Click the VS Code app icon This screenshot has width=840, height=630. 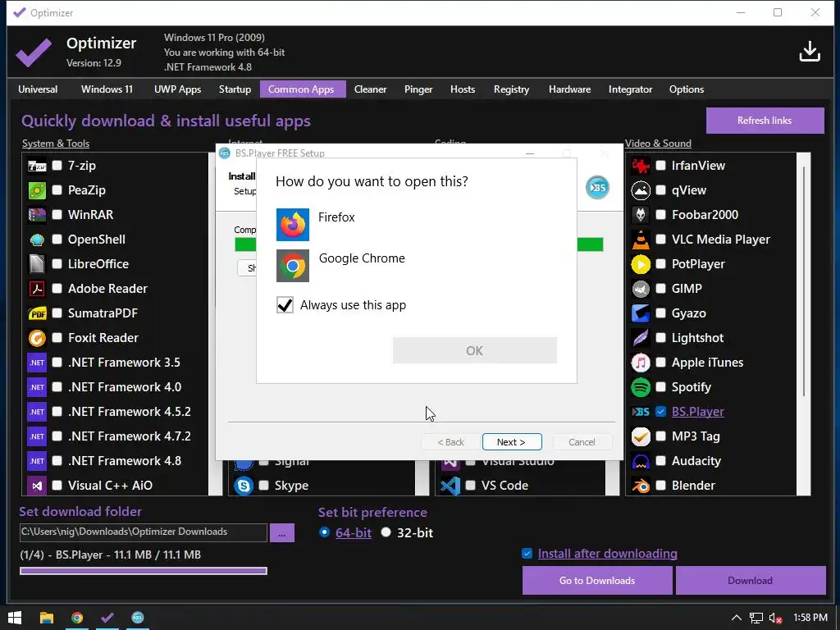(450, 486)
